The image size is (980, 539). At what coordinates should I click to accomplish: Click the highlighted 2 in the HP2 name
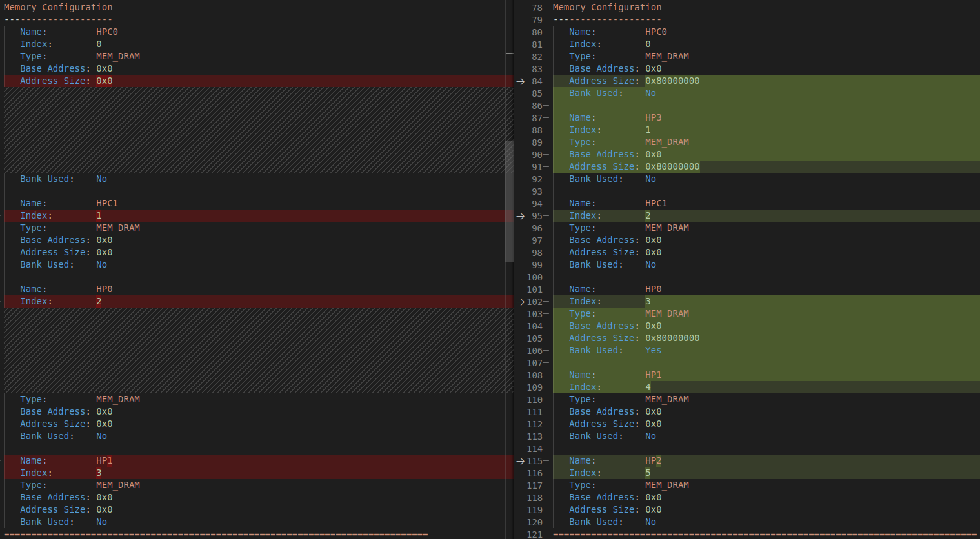657,460
